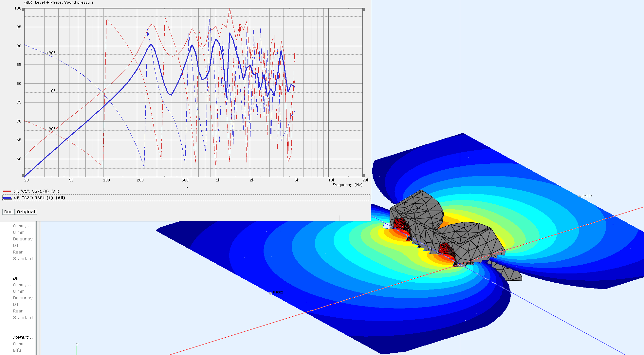Image resolution: width=644 pixels, height=355 pixels.
Task: Click the 0° phase label on the graph
Action: point(53,91)
